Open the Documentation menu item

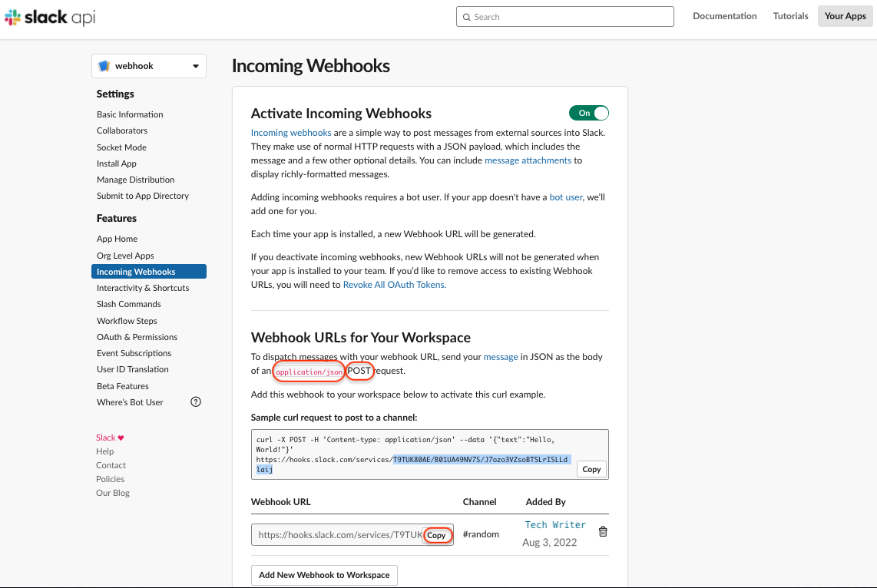(725, 16)
